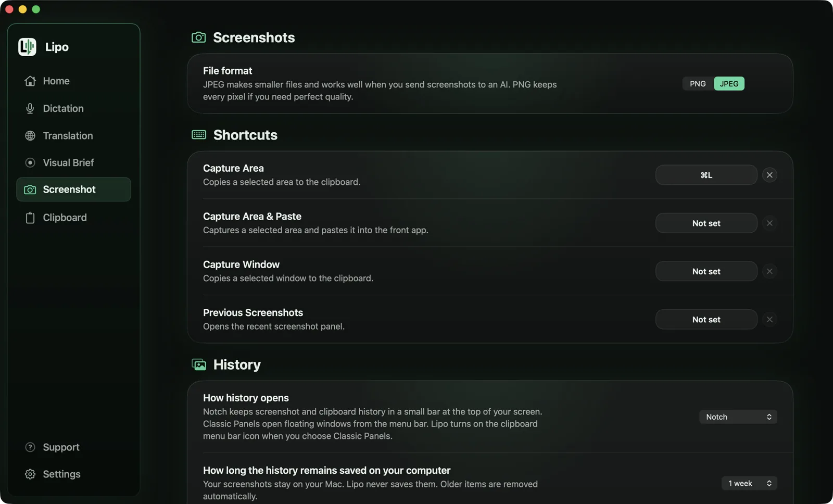
Task: Click the File format label
Action: point(228,71)
